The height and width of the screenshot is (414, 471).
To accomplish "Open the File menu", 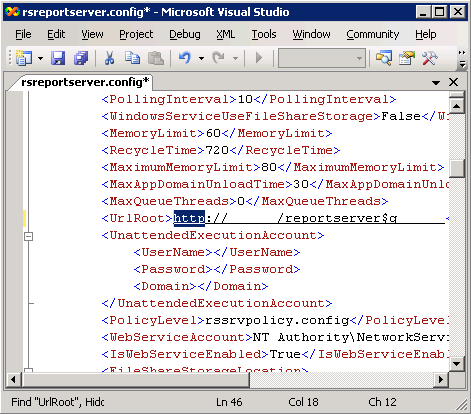I will 23,34.
